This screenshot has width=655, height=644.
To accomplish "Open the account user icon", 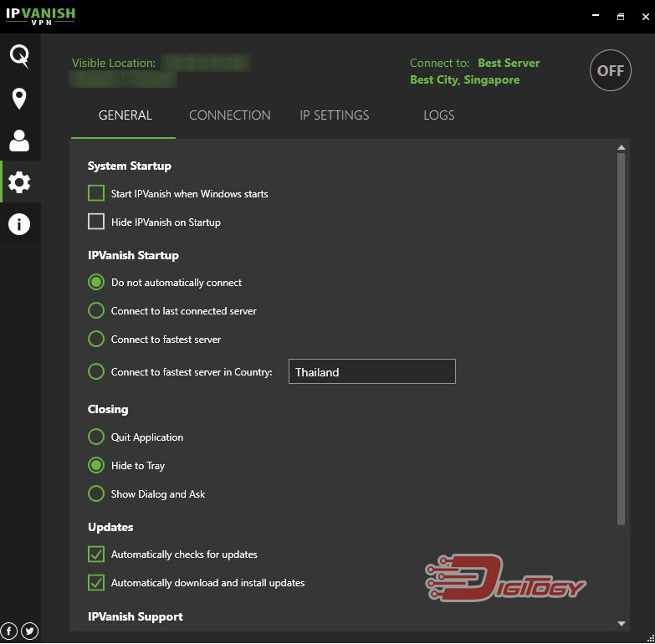I will (19, 141).
